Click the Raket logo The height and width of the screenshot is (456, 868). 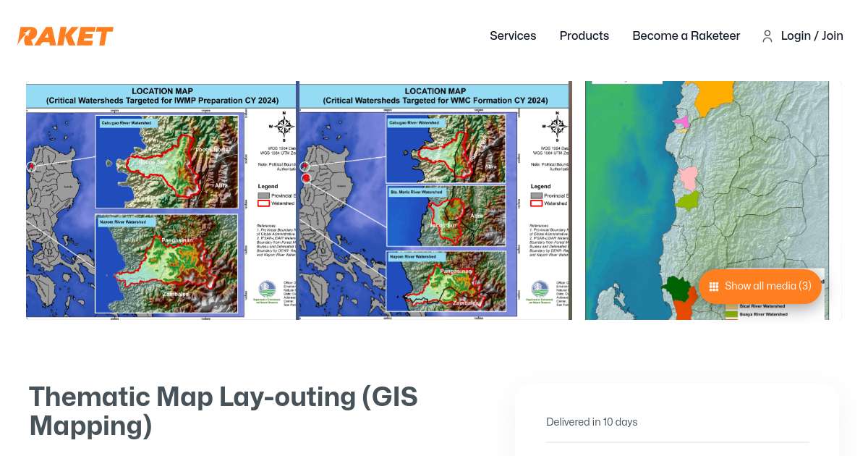click(65, 36)
